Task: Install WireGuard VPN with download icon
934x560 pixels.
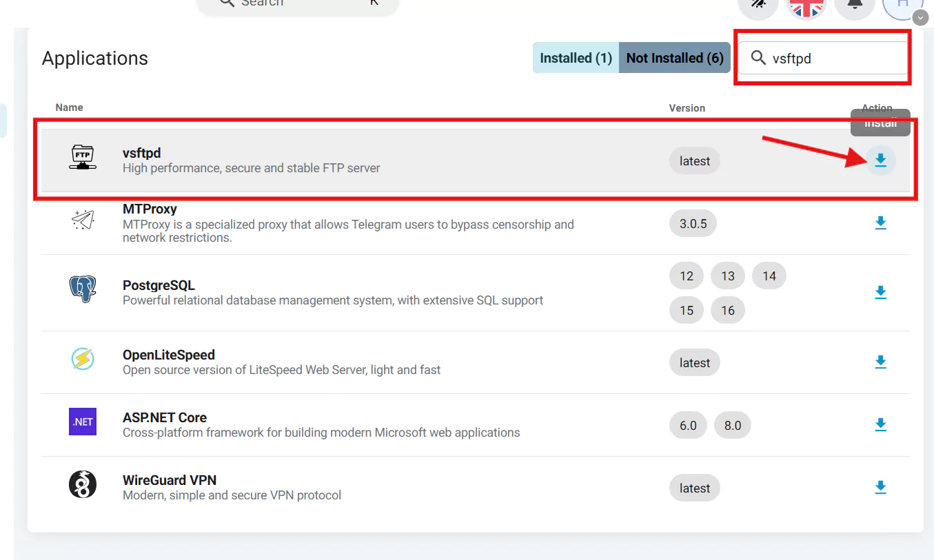Action: click(x=880, y=488)
